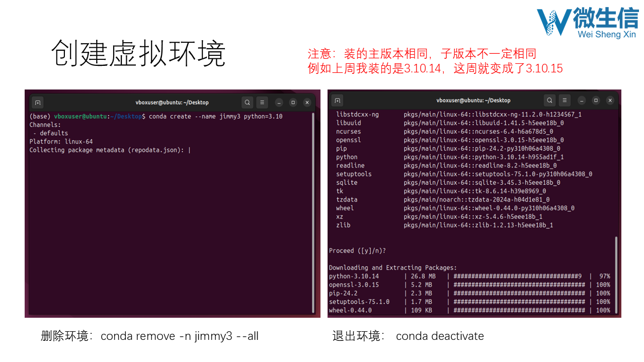
Task: Click the right terminal's vertical scrollbar
Action: point(616,276)
